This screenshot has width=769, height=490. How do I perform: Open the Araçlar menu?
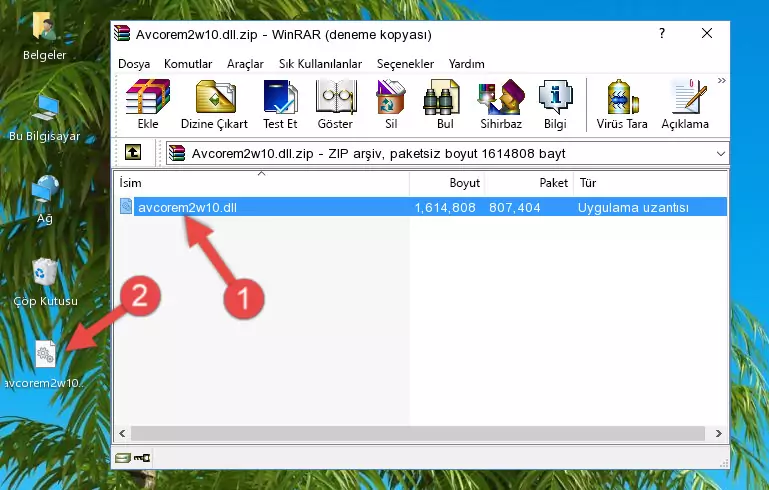[x=245, y=64]
